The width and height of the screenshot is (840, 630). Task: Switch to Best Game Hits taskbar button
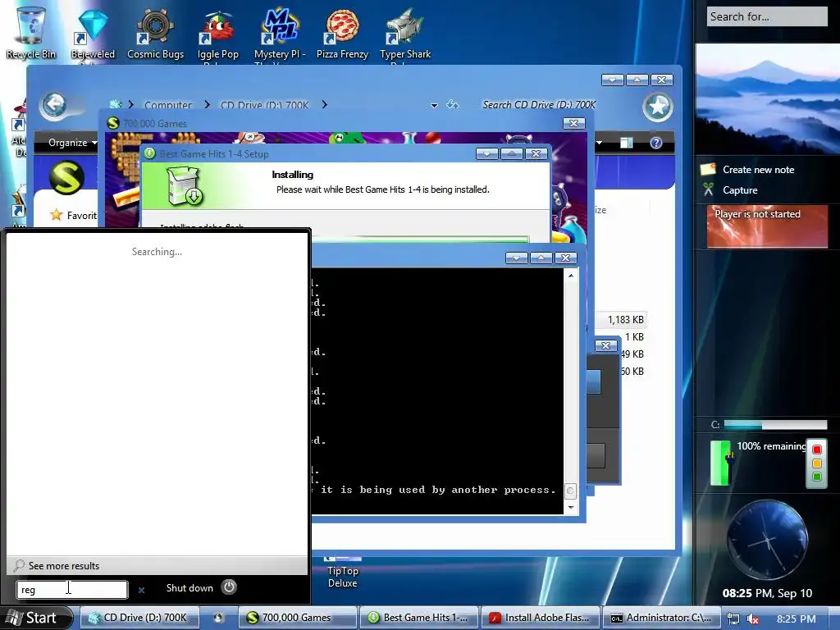coord(419,618)
